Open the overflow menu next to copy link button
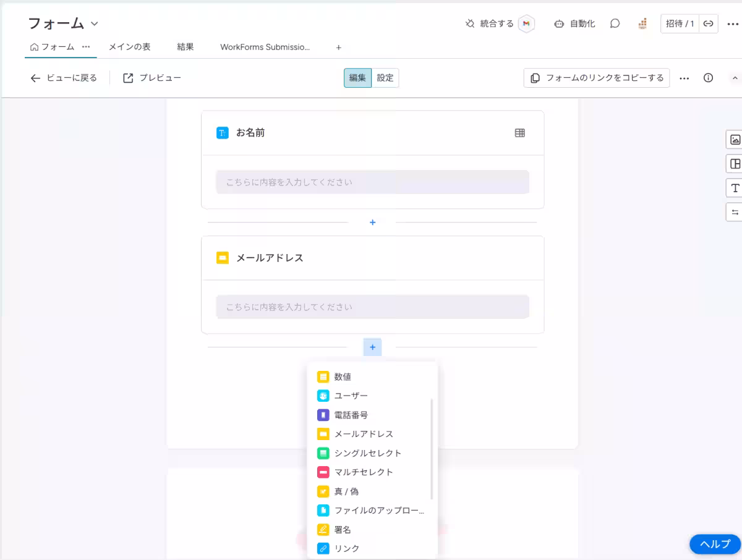742x560 pixels. click(684, 77)
